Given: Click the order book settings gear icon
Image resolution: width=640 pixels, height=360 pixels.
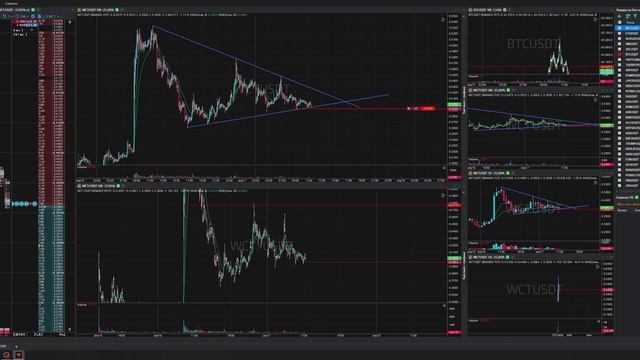Looking at the screenshot, I should 33,16.
